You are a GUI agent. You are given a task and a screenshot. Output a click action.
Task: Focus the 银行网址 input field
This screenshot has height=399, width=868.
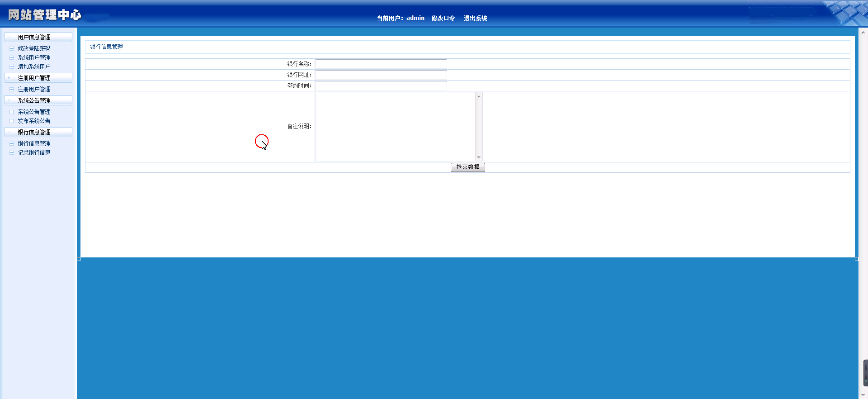coord(381,75)
